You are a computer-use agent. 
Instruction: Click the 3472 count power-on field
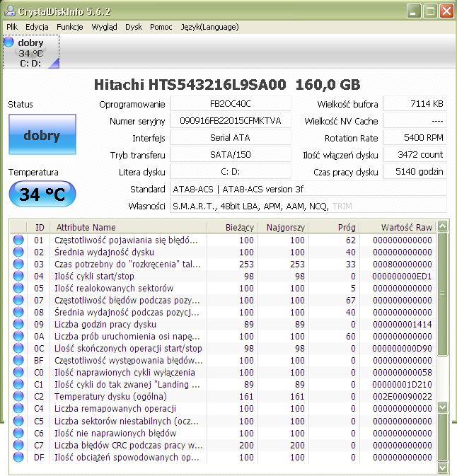[415, 155]
